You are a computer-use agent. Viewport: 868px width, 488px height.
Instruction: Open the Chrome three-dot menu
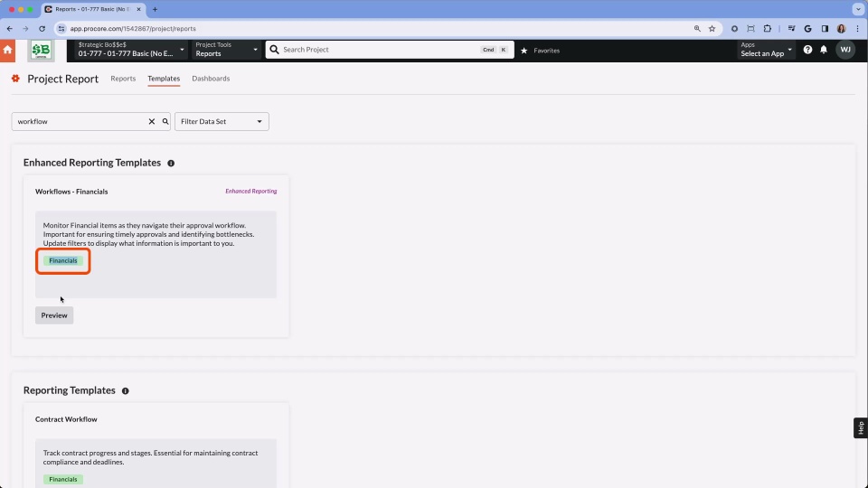pos(857,29)
